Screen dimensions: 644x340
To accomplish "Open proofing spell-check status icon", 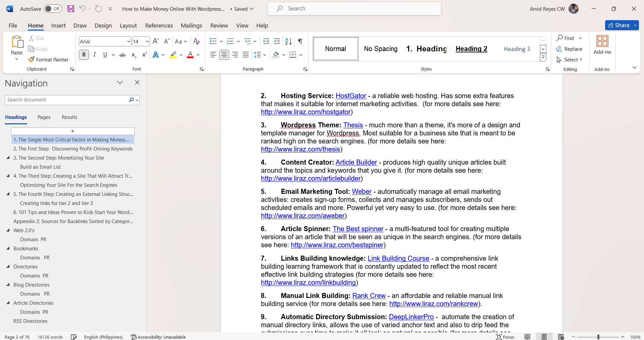I will [x=74, y=337].
